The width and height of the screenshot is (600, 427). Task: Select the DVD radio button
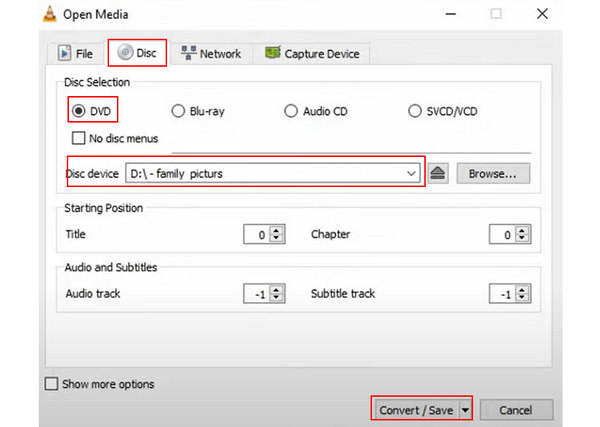click(x=78, y=111)
